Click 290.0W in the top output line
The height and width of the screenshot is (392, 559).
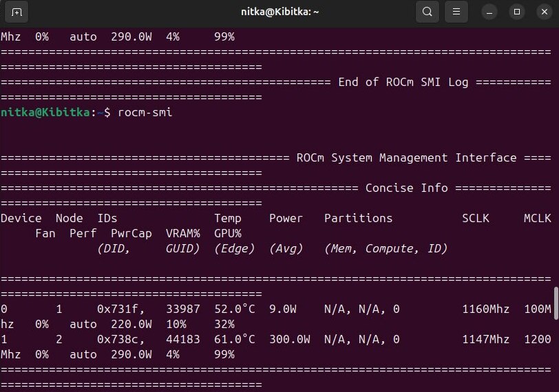click(131, 36)
